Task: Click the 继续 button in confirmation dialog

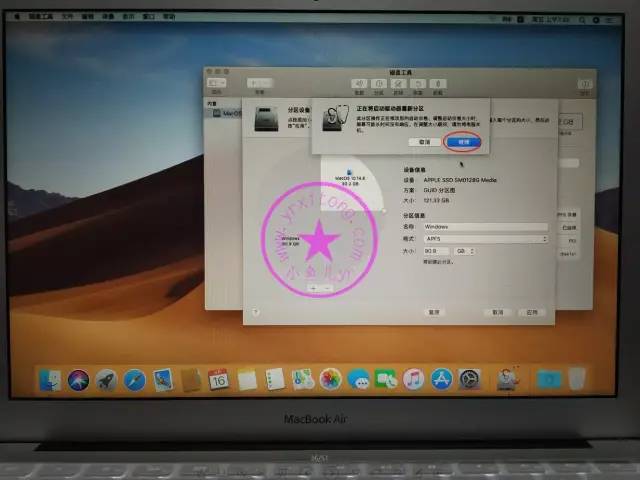Action: (463, 142)
